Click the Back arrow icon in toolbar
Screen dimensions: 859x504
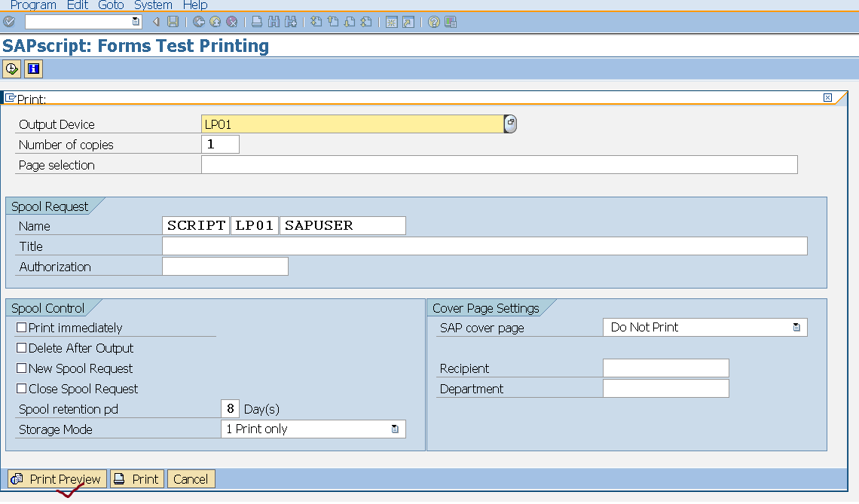point(199,22)
